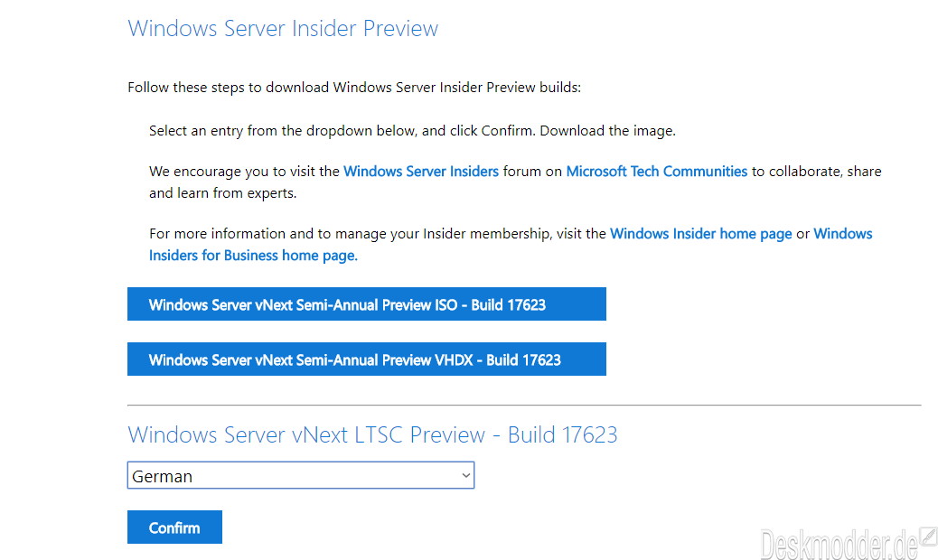Follow the Microsoft Tech Communities link

click(x=656, y=172)
